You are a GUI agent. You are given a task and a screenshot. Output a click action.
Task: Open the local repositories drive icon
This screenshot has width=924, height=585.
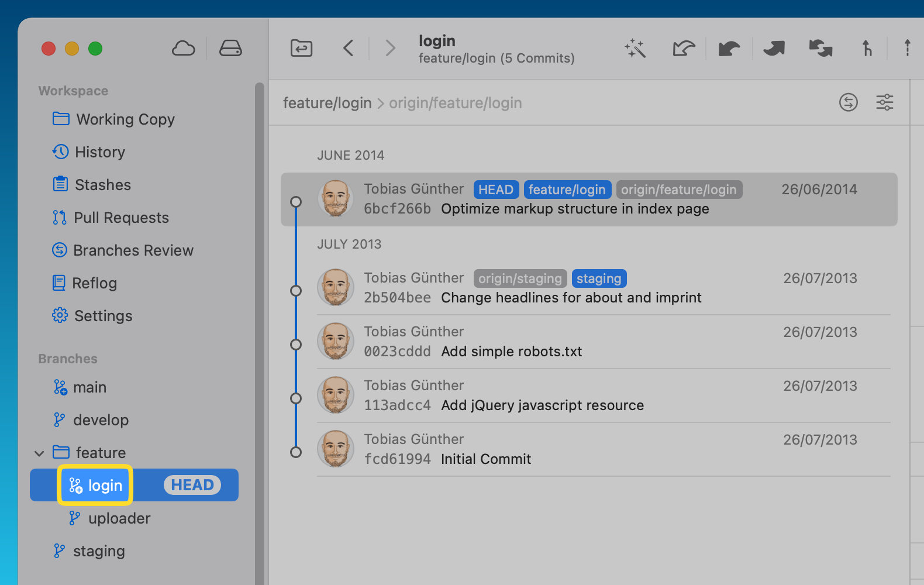(x=230, y=49)
